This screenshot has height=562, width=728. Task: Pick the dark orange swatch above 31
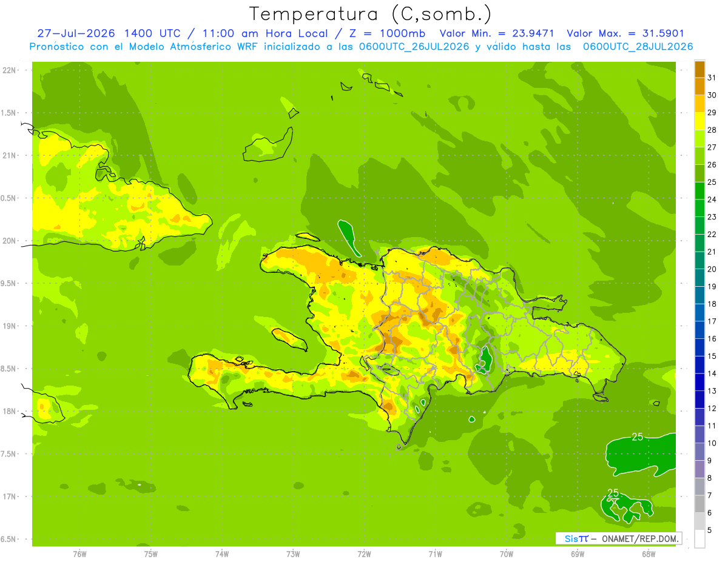(x=699, y=69)
